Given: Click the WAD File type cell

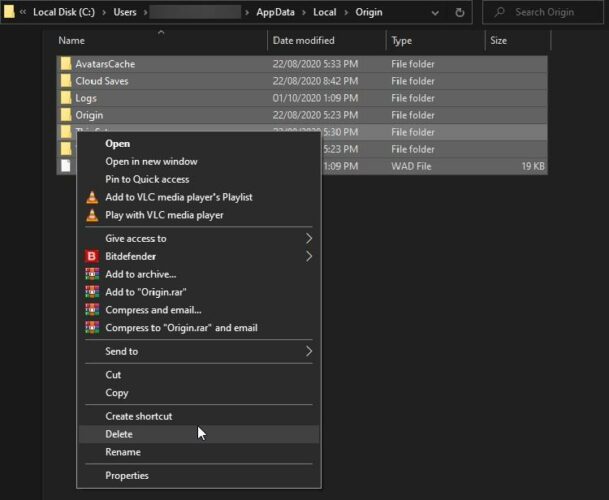Looking at the screenshot, I should tap(411, 166).
